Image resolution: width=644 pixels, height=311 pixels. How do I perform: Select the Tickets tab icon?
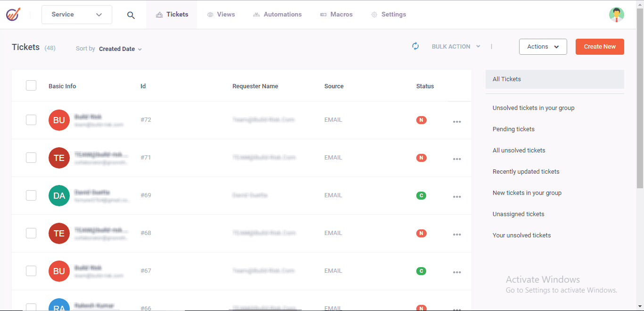pos(160,14)
